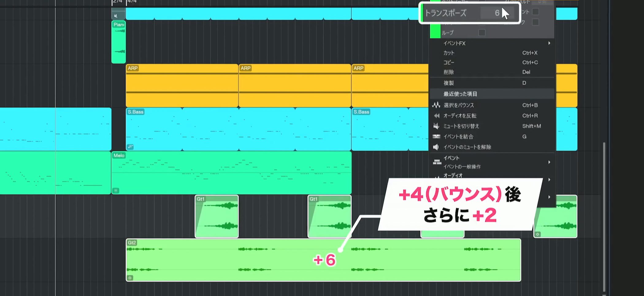Expand the イベント submenu arrow
The image size is (644, 296).
(549, 162)
